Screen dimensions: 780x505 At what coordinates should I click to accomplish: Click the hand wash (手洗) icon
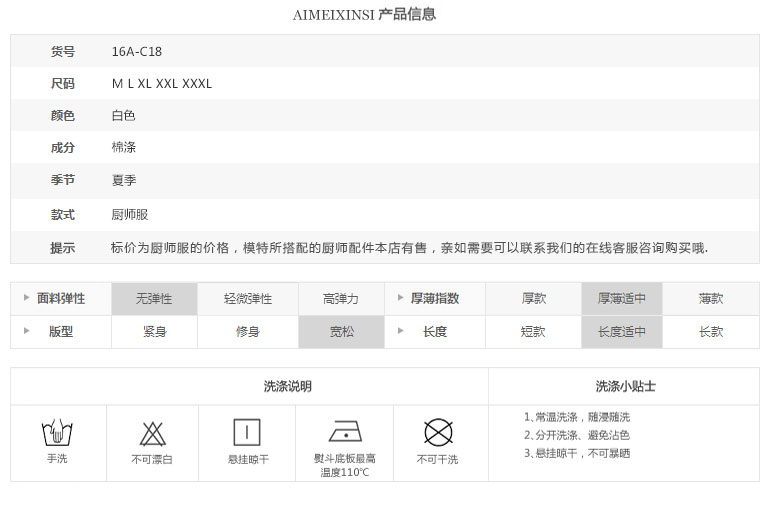coord(57,432)
